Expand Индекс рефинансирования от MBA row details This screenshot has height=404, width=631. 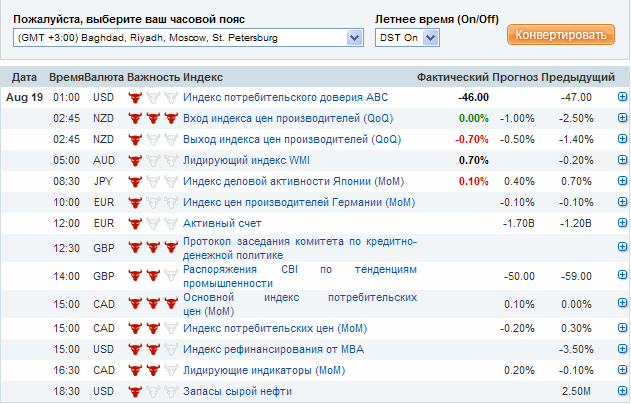tap(622, 348)
